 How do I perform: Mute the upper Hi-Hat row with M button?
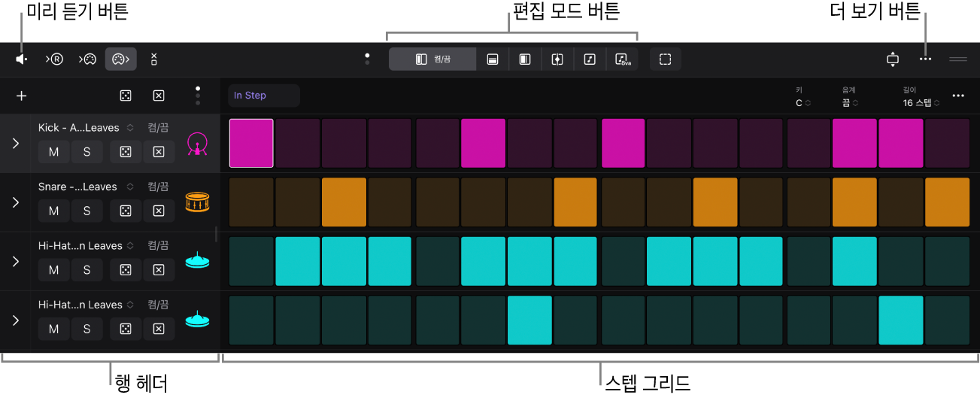(54, 269)
